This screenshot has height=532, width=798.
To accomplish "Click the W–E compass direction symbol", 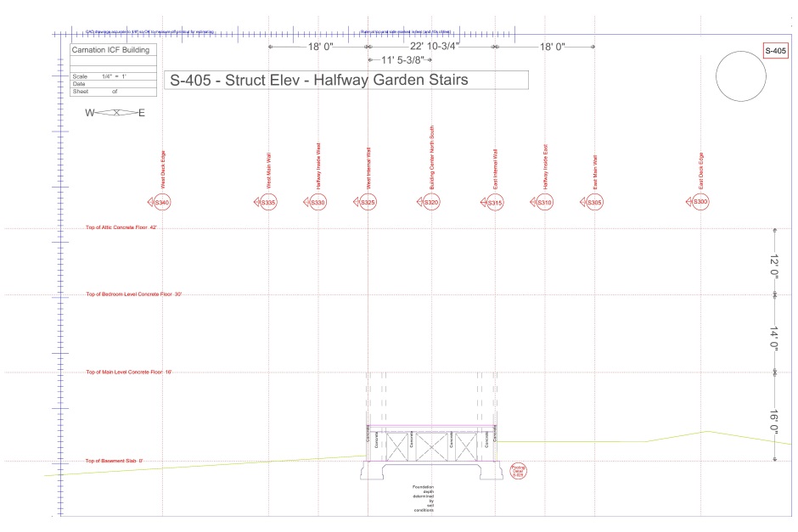I will coord(115,112).
